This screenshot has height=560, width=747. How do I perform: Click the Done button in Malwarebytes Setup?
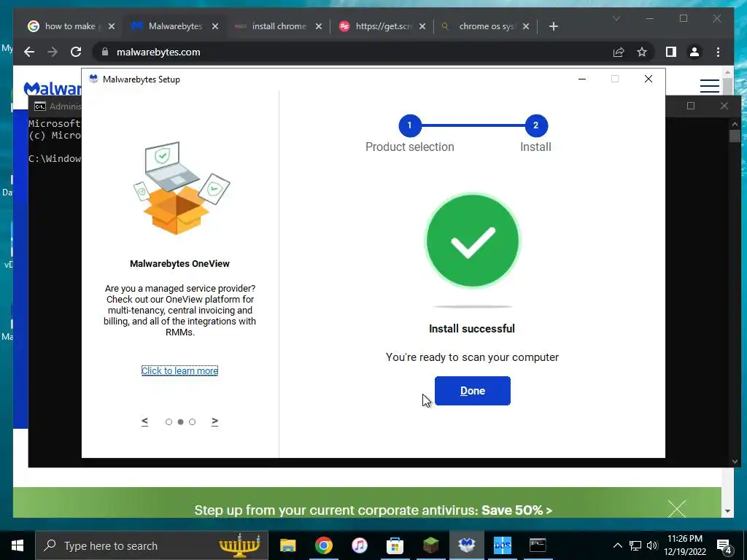point(472,391)
